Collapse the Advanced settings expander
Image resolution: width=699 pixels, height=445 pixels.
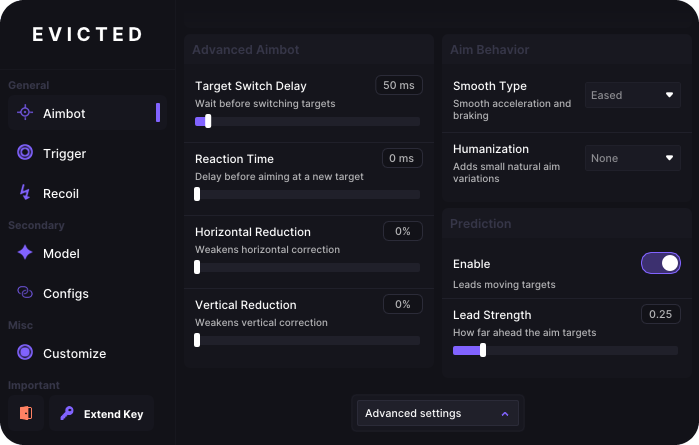coord(438,413)
